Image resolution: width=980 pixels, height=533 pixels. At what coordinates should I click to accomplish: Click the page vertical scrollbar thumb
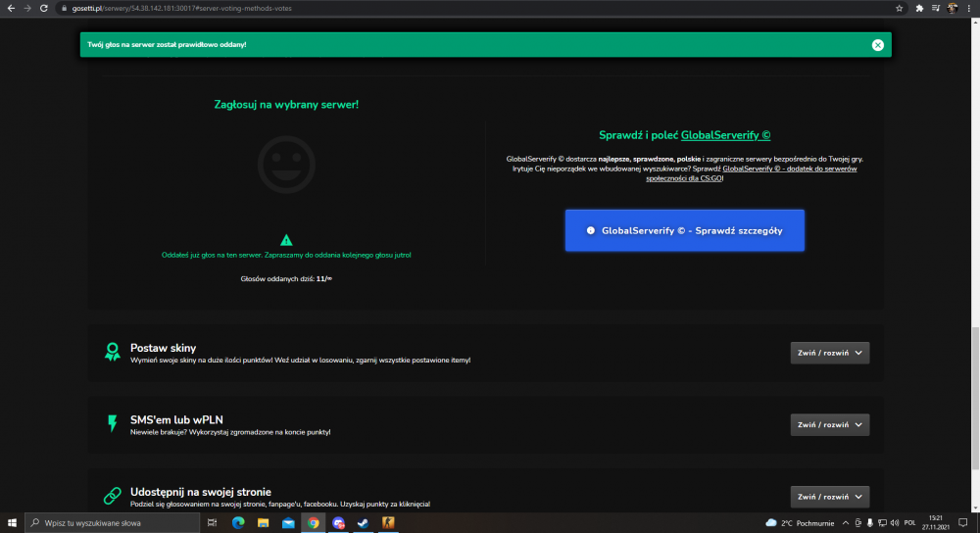[x=974, y=398]
